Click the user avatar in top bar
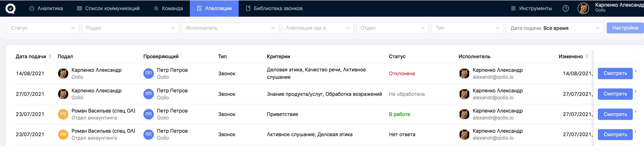 (x=583, y=8)
